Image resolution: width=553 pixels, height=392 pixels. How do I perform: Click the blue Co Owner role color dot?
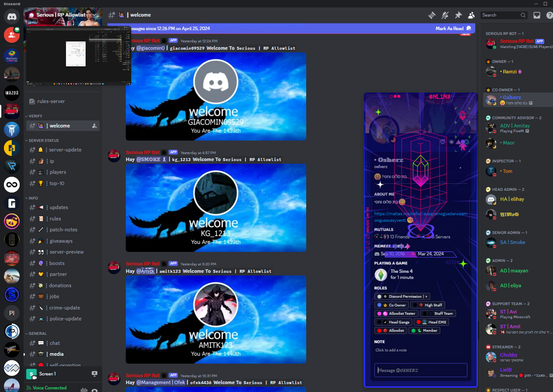pyautogui.click(x=379, y=305)
